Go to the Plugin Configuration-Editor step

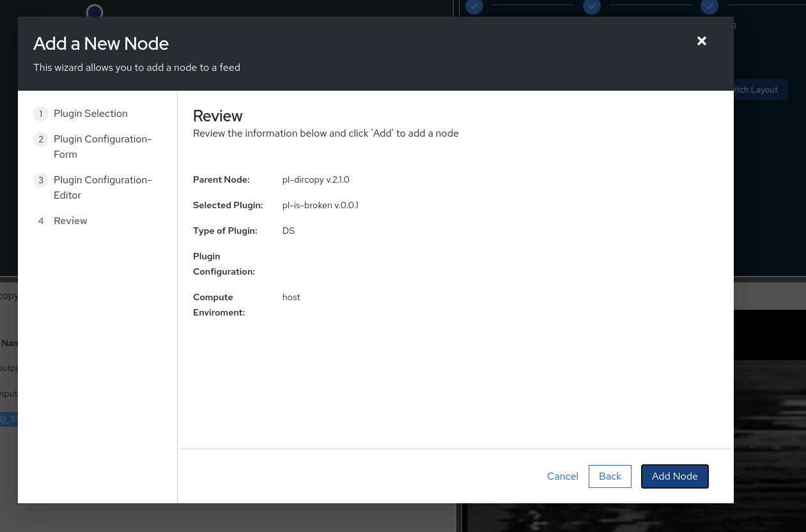(103, 187)
